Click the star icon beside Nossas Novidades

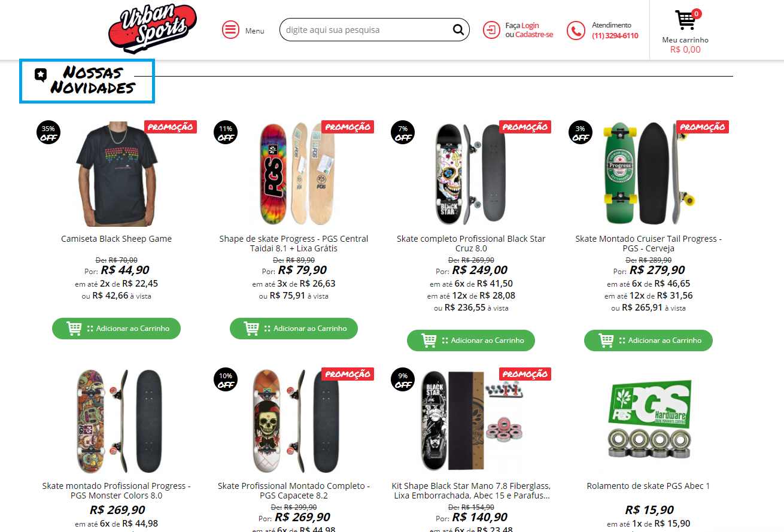(41, 73)
